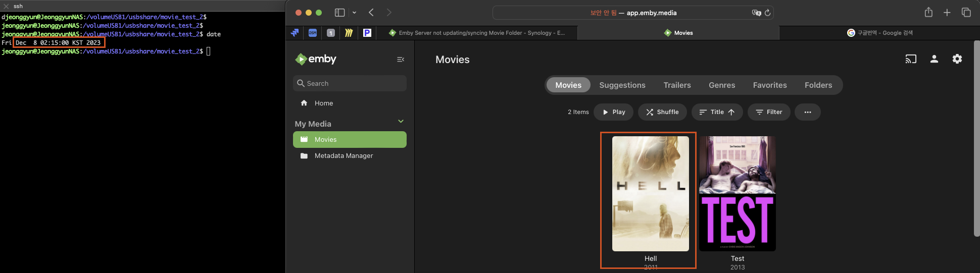Switch to Trailers tab

click(x=677, y=85)
